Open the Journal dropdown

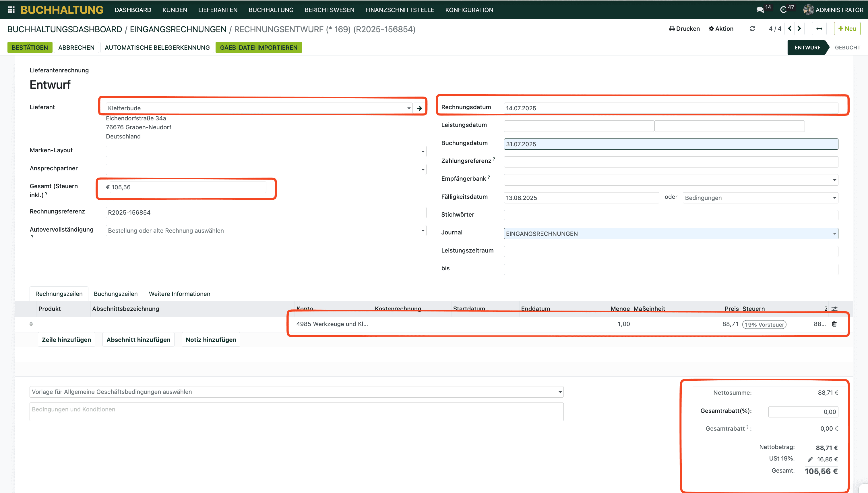pyautogui.click(x=834, y=234)
